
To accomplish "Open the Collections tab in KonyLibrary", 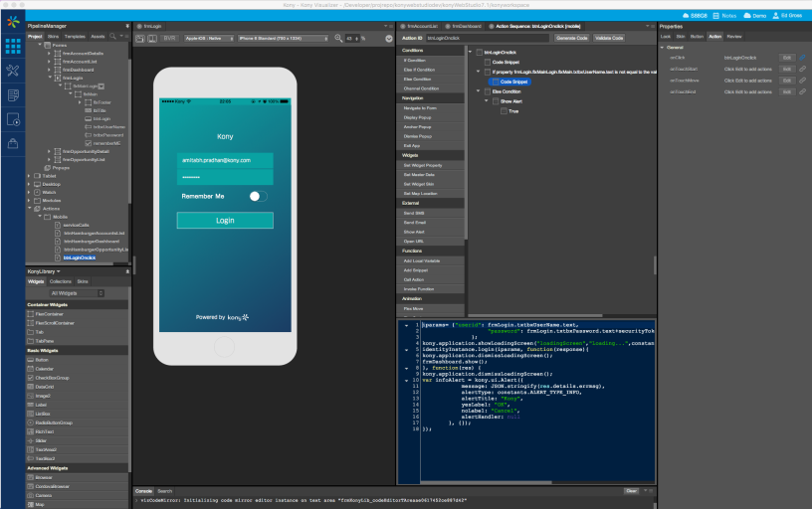I will (60, 281).
